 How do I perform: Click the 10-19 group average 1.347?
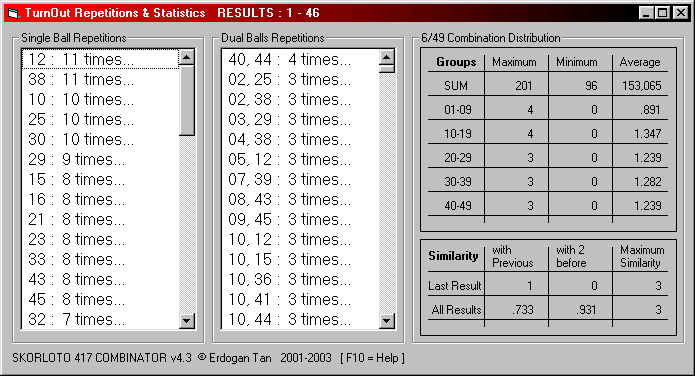pos(648,133)
